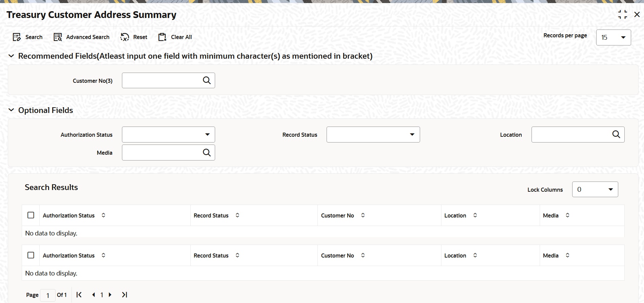Collapse the Optional Fields section
644x303 pixels.
tap(11, 110)
